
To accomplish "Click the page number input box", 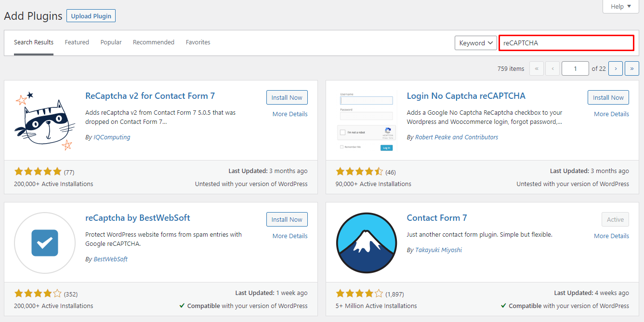I will pyautogui.click(x=575, y=68).
